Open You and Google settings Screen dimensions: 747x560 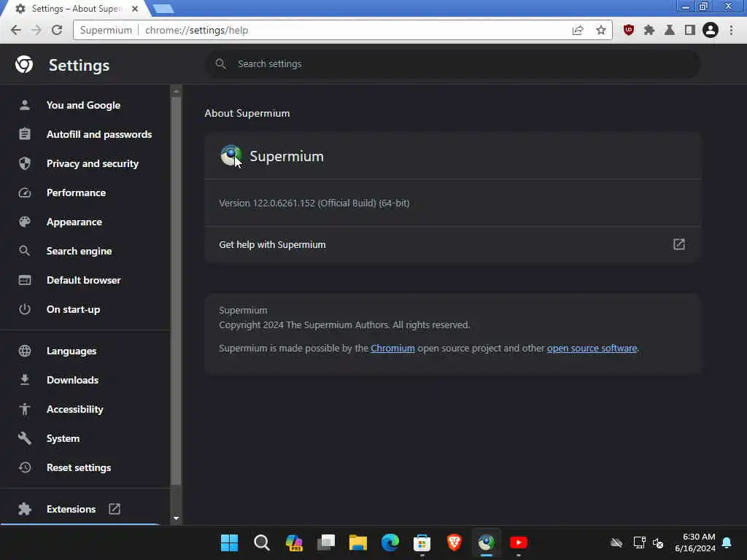tap(85, 105)
